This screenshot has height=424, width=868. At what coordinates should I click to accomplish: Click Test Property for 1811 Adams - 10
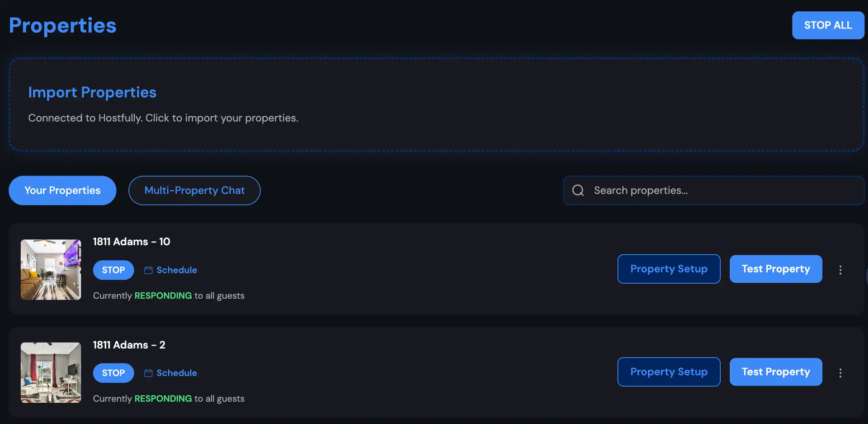775,269
